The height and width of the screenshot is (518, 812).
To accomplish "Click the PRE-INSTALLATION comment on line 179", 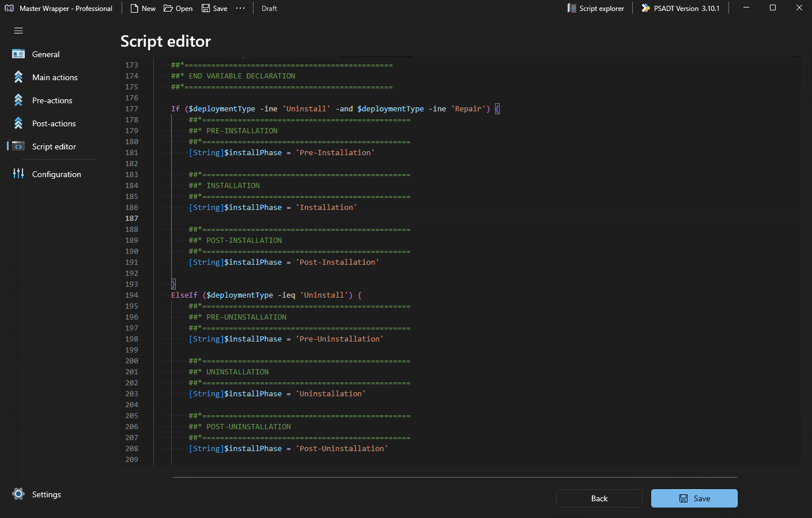I will coord(242,131).
